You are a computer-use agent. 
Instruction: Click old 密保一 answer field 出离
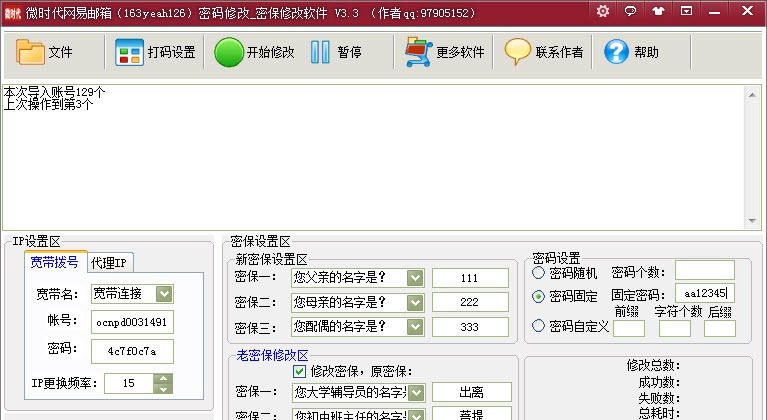click(x=472, y=392)
